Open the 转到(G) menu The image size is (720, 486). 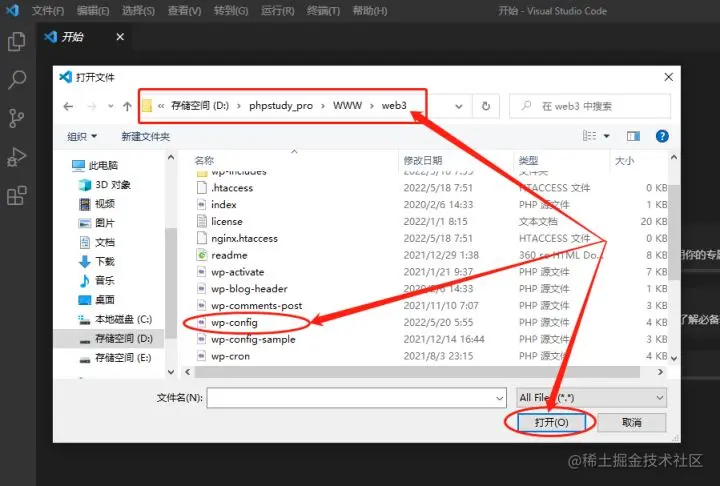pyautogui.click(x=231, y=11)
